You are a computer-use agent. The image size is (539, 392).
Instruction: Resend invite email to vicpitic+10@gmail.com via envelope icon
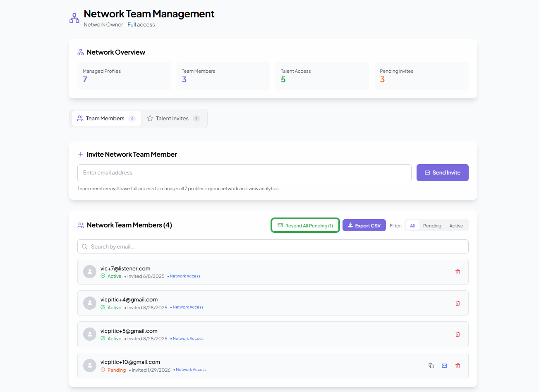pos(444,366)
